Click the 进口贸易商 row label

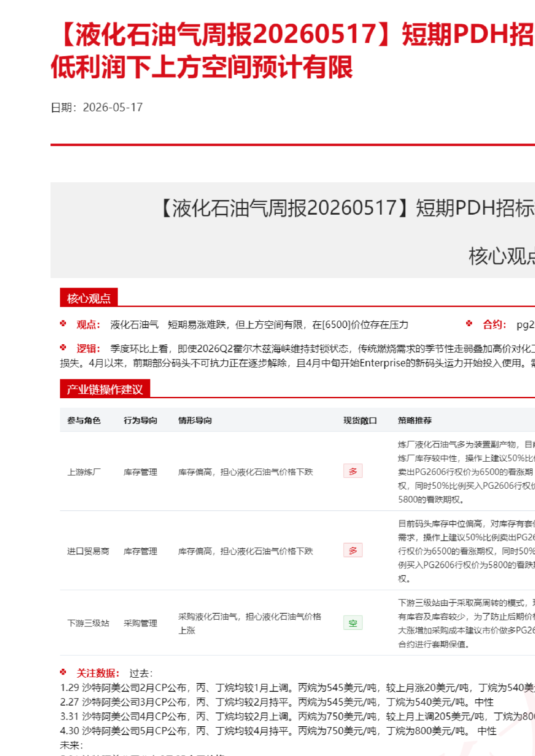point(88,551)
